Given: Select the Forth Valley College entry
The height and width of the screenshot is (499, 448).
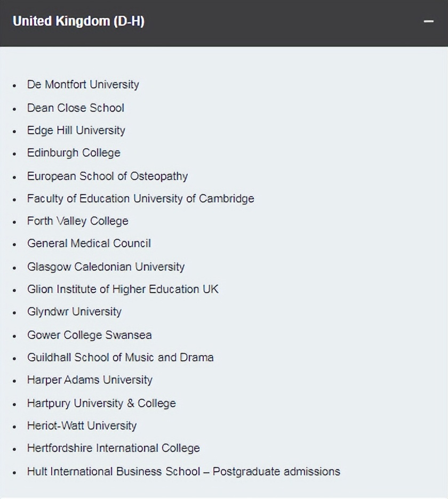Looking at the screenshot, I should [x=77, y=221].
